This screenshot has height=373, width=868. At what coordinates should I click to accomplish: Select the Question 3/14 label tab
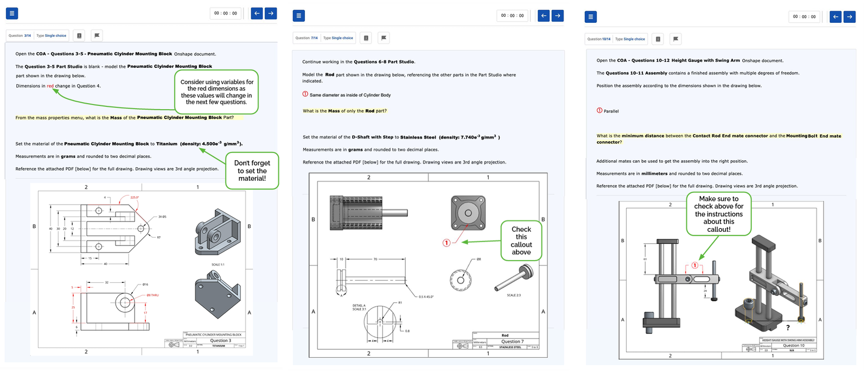pyautogui.click(x=20, y=36)
